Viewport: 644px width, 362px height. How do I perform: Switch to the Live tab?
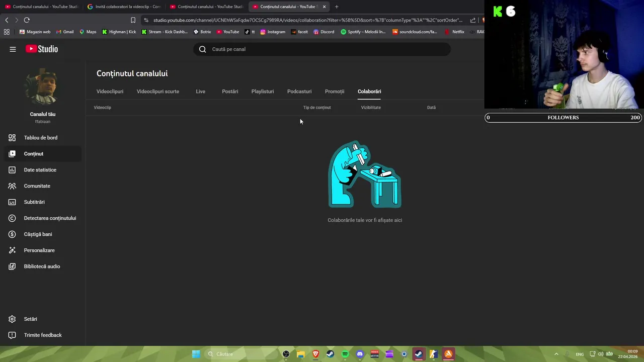click(200, 92)
